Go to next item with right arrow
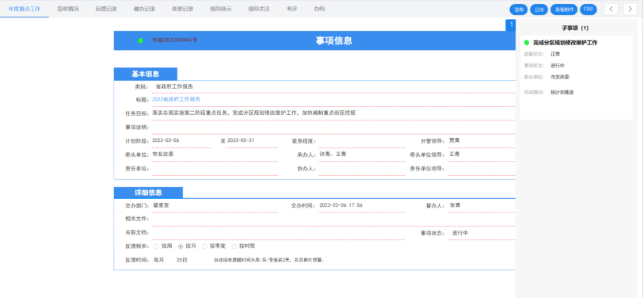 tap(630, 9)
